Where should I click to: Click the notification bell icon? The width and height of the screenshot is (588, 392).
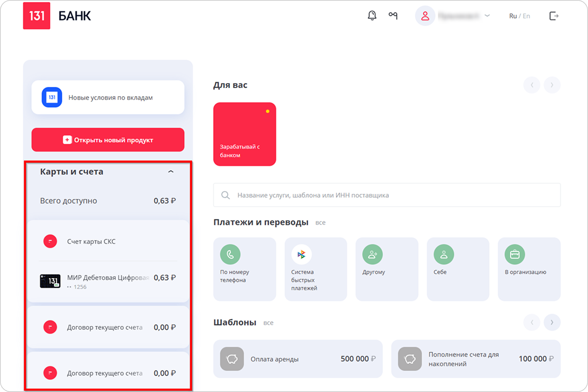(372, 16)
